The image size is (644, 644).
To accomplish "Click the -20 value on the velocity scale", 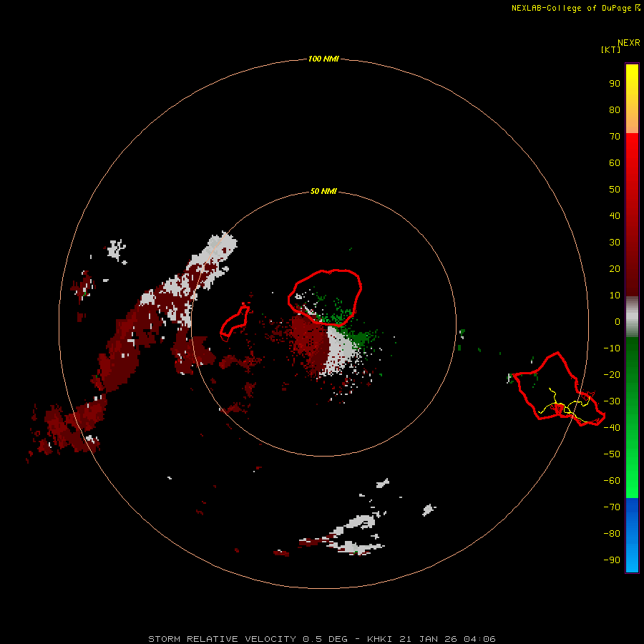I will click(612, 374).
